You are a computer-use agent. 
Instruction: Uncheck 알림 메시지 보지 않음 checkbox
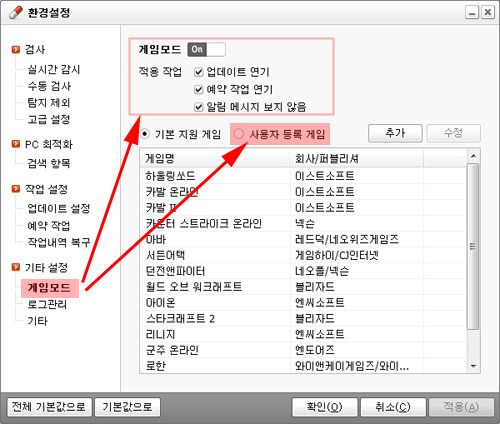(199, 107)
